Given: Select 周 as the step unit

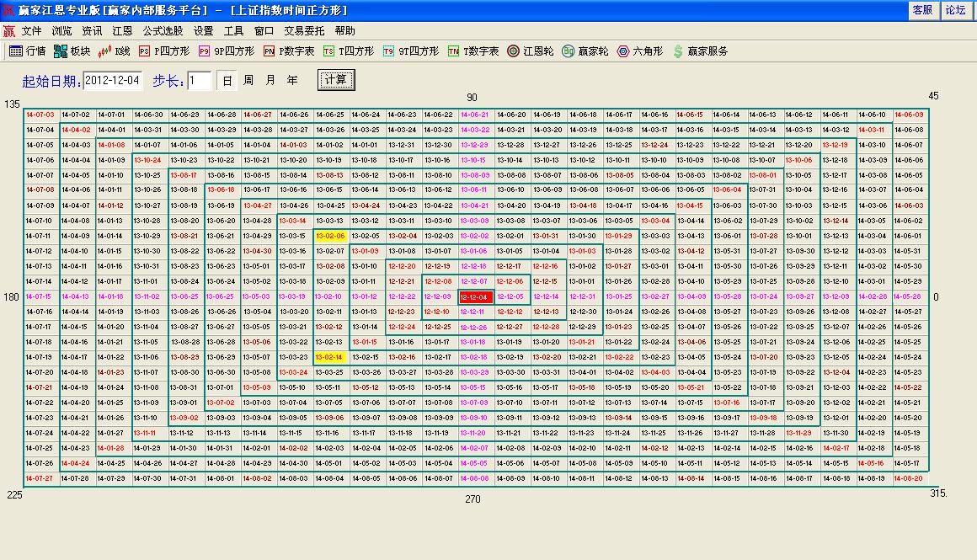Looking at the screenshot, I should tap(248, 81).
